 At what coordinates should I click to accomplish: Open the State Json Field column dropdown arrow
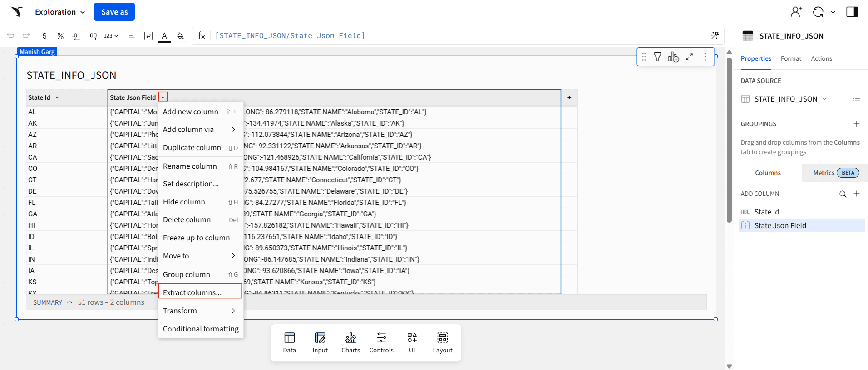[x=163, y=97]
